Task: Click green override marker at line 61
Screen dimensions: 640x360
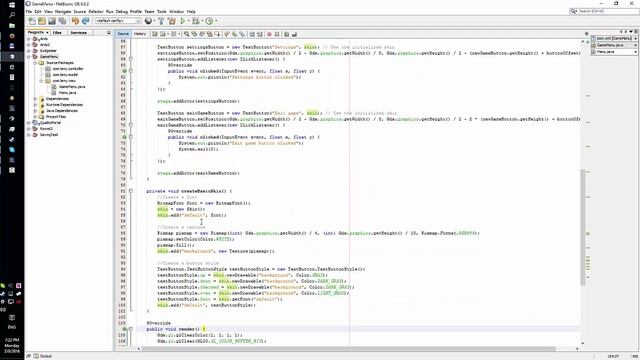Action: (x=124, y=71)
